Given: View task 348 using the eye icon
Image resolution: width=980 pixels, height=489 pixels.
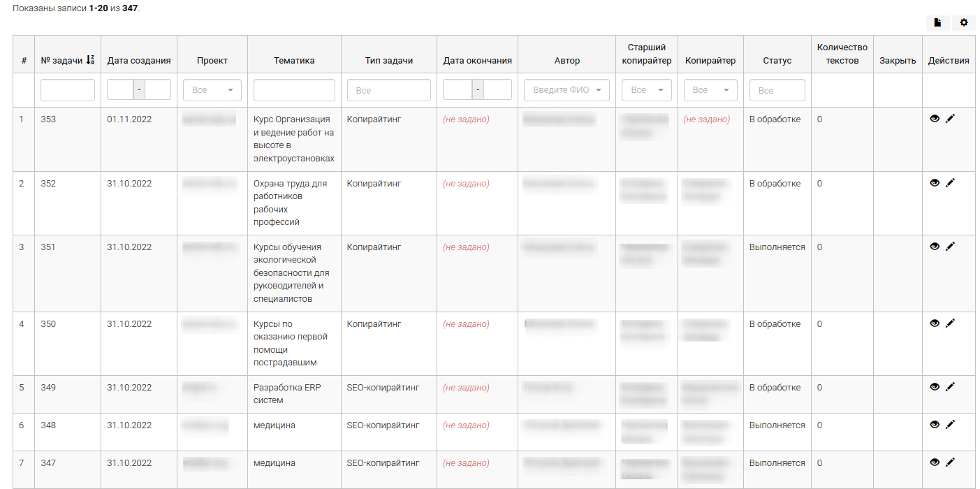Looking at the screenshot, I should (935, 425).
